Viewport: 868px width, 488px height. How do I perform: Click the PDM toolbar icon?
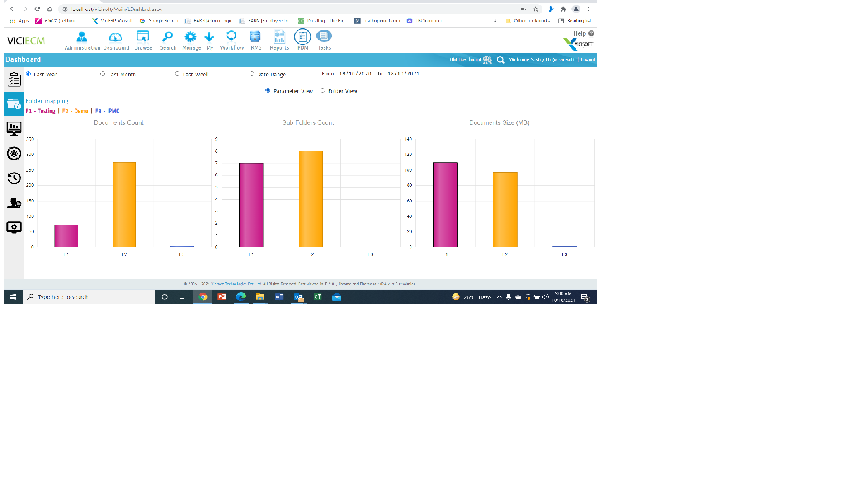[302, 40]
